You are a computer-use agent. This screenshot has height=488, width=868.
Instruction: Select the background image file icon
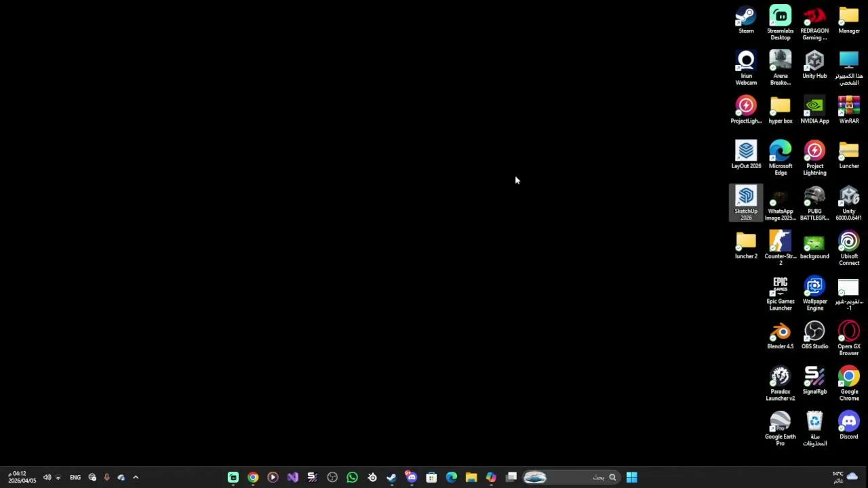814,245
